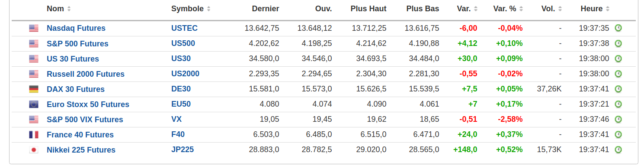Sort by the Var. column header
Viewport: 644px width, 166px height.
pos(467,9)
